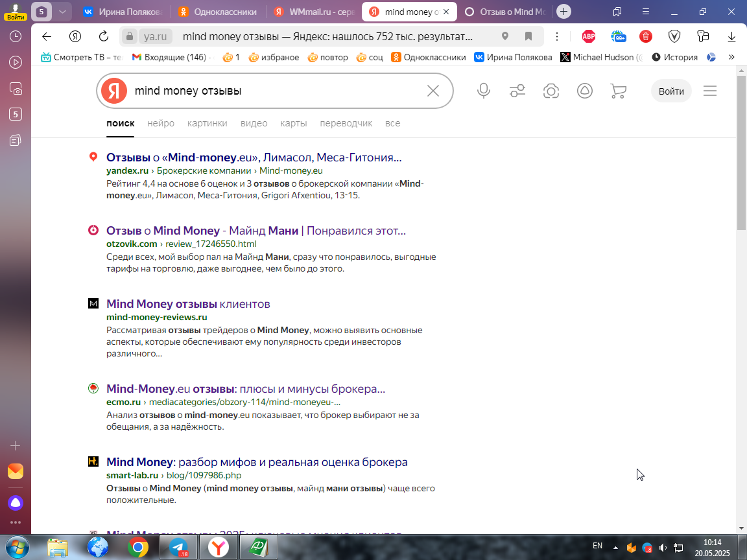Open Yandex home via the Я toolbar icon
The width and height of the screenshot is (747, 560).
coord(75,36)
